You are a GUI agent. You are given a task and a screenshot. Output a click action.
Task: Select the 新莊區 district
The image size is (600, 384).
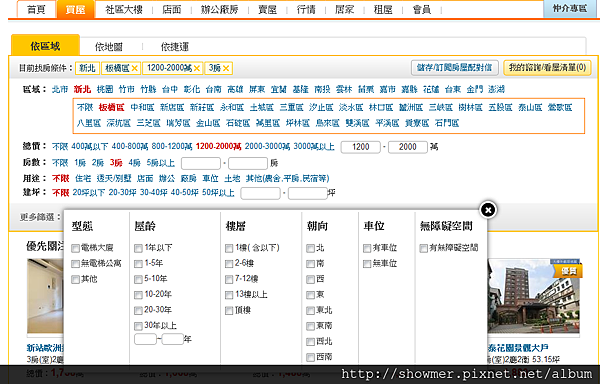pos(202,107)
